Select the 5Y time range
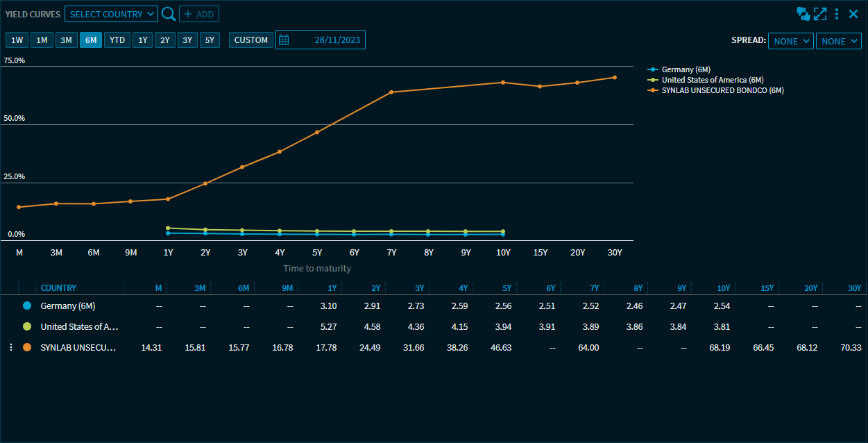The image size is (868, 443). pos(210,40)
